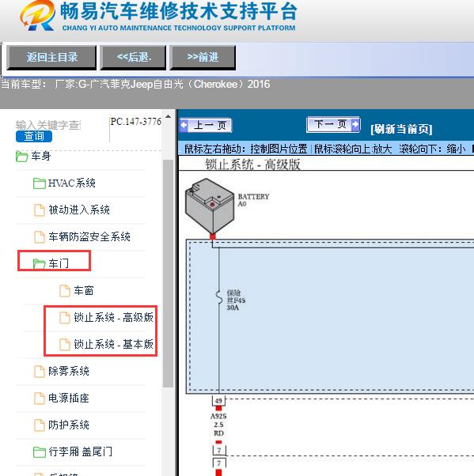The image size is (474, 476).
Task: Click the 除雾系统 document icon
Action: [x=40, y=372]
